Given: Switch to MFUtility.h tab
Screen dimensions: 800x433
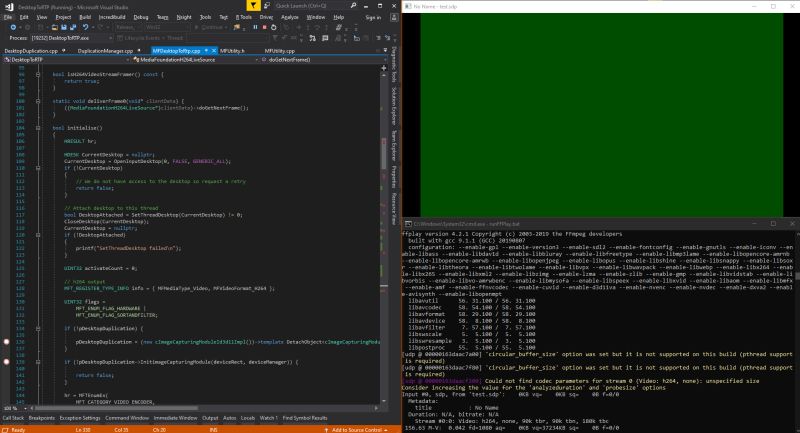Looking at the screenshot, I should pyautogui.click(x=232, y=51).
